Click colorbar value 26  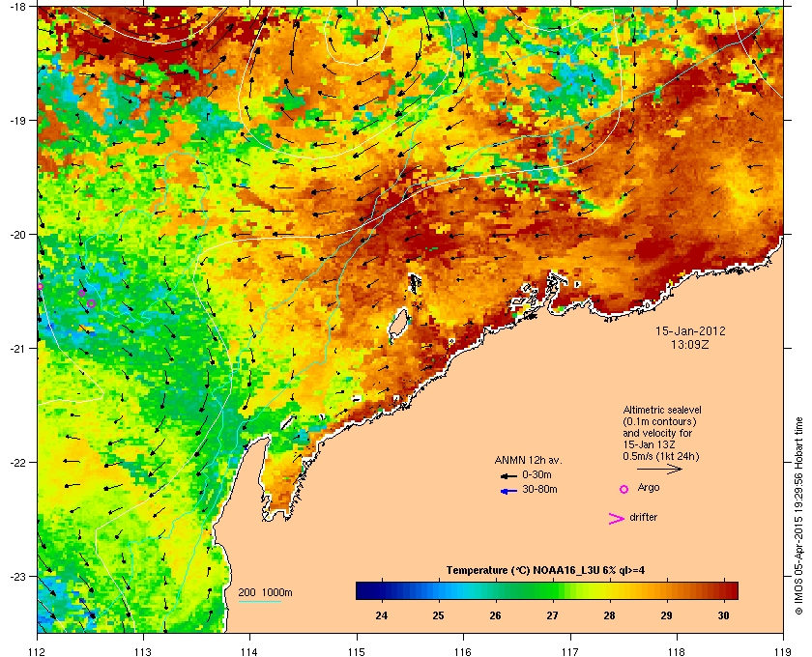click(x=496, y=615)
